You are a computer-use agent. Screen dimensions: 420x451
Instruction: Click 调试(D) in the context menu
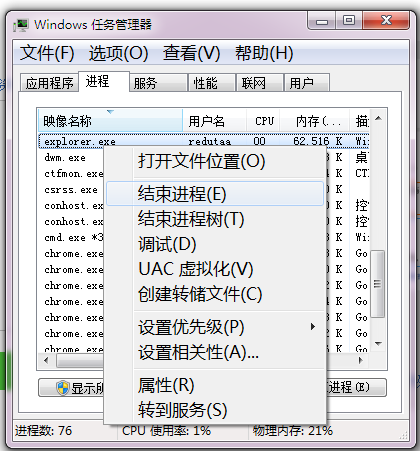click(215, 244)
